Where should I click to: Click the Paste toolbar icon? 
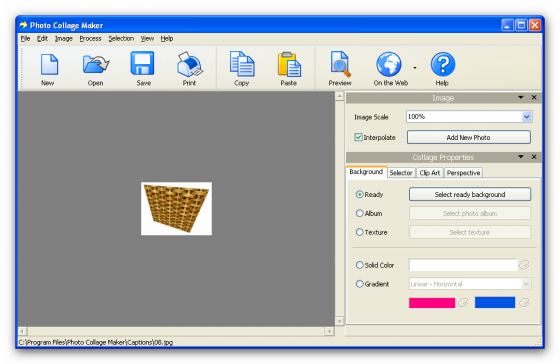(x=289, y=64)
